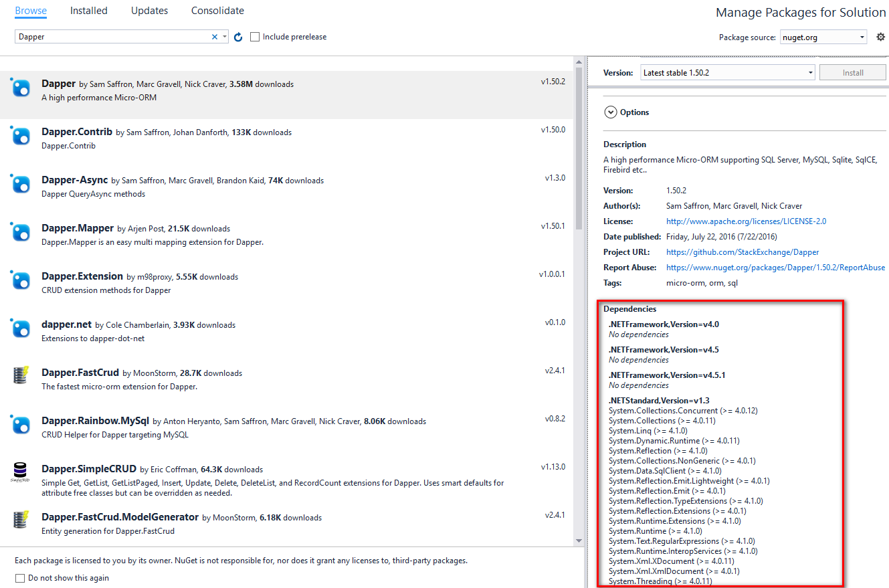Click the .NETStandard,Version=v1.3 dependency heading
Screen dimensions: 889x588
coord(659,401)
